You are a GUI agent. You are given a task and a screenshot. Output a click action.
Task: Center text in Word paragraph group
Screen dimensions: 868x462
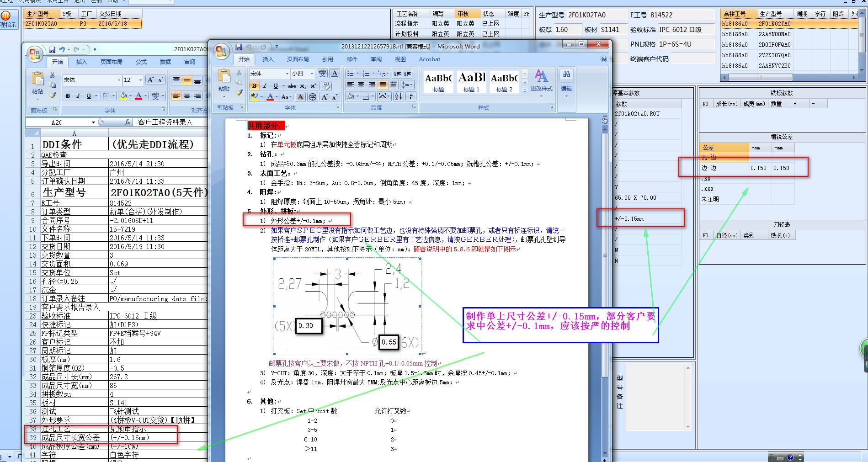pyautogui.click(x=361, y=85)
